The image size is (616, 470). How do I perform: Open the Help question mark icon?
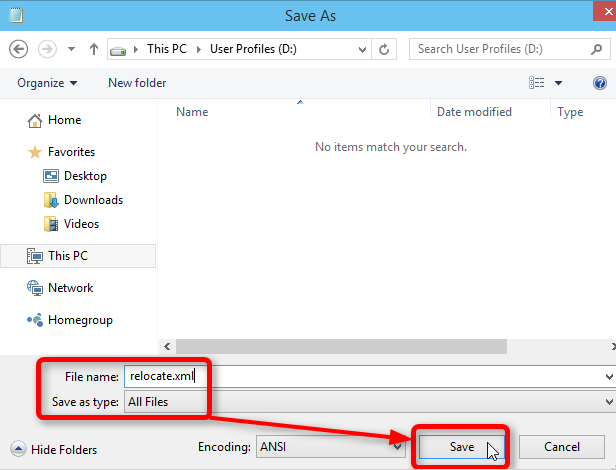pyautogui.click(x=600, y=83)
